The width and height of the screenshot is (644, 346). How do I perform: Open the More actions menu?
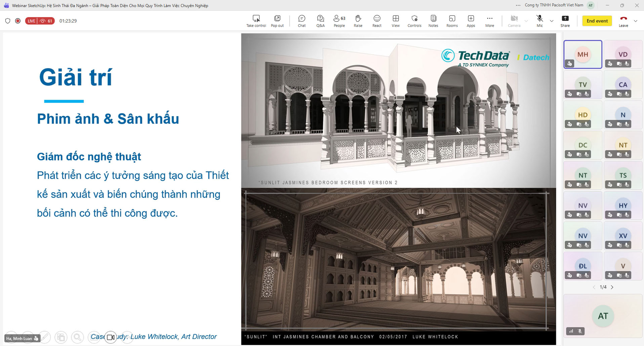tap(490, 21)
